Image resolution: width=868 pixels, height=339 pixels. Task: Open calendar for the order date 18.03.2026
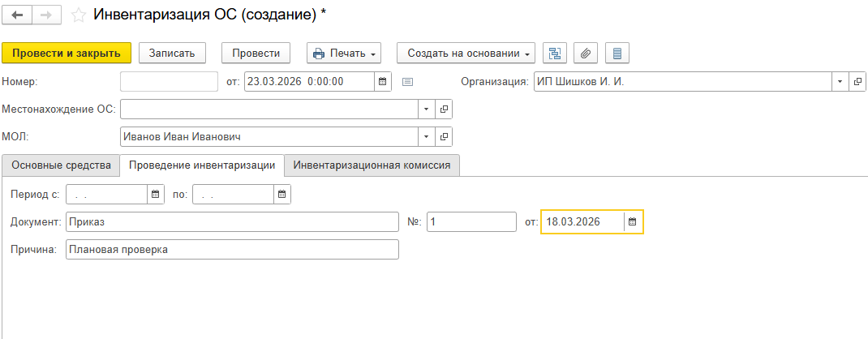tap(633, 222)
